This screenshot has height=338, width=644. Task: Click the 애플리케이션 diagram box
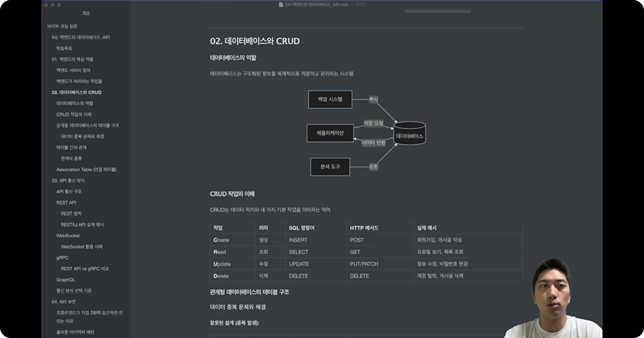pos(329,133)
